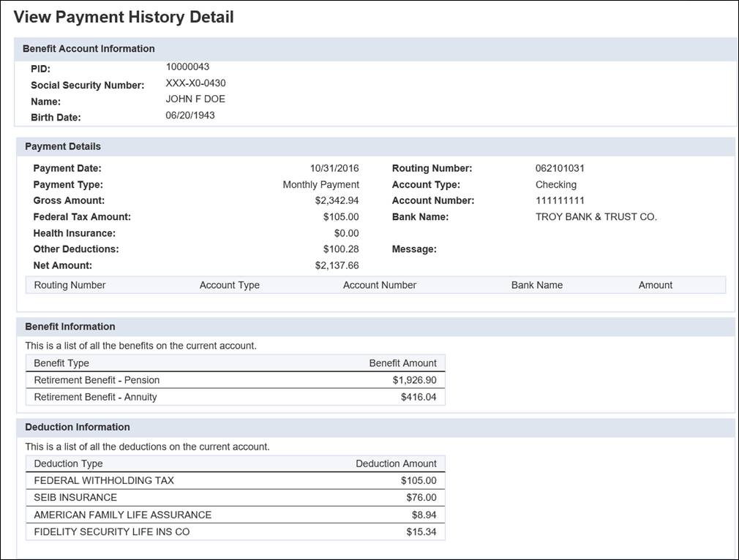Click the Deduction Type column header
Screen dimensions: 739x560
[68, 463]
